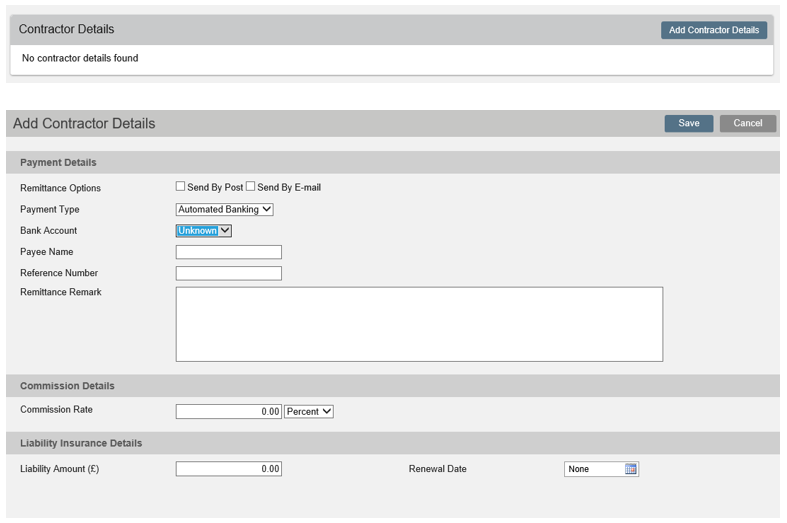Click the Add Contractor Details button
This screenshot has width=787, height=523.
pos(714,30)
